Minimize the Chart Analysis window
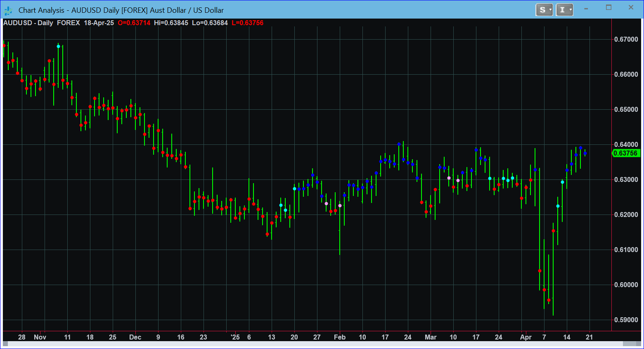Screen dimensions: 644x349 coord(586,8)
